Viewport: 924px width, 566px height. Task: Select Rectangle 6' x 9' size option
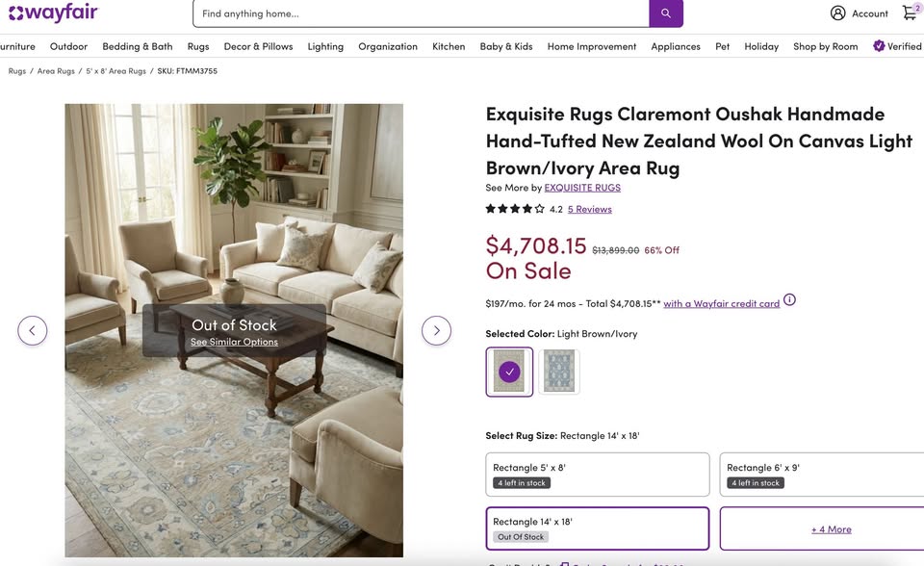pos(821,475)
